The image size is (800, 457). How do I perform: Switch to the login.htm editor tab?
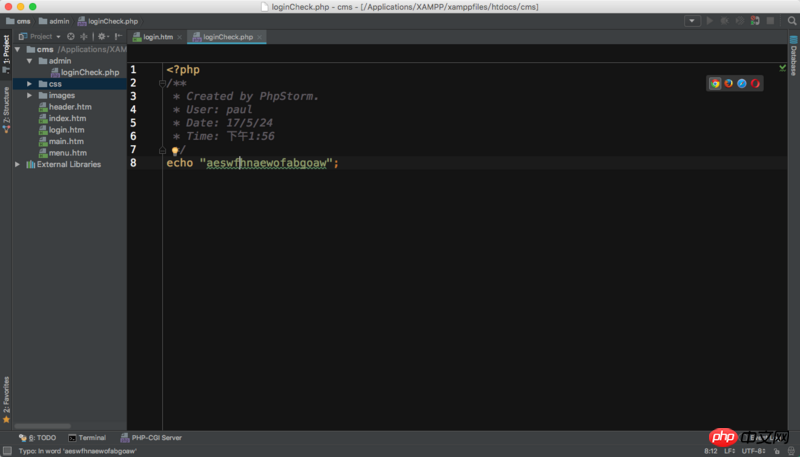[x=157, y=37]
